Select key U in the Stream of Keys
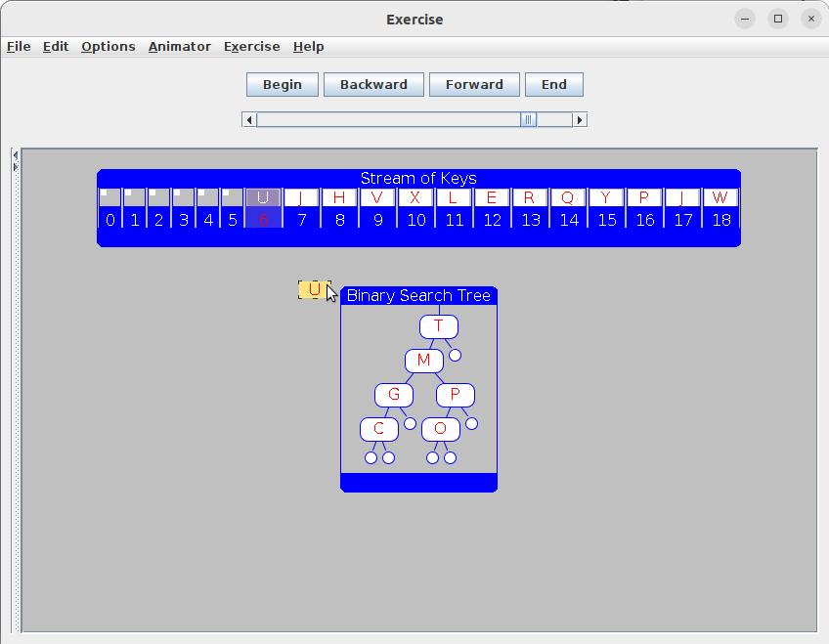The height and width of the screenshot is (644, 829). click(x=263, y=197)
